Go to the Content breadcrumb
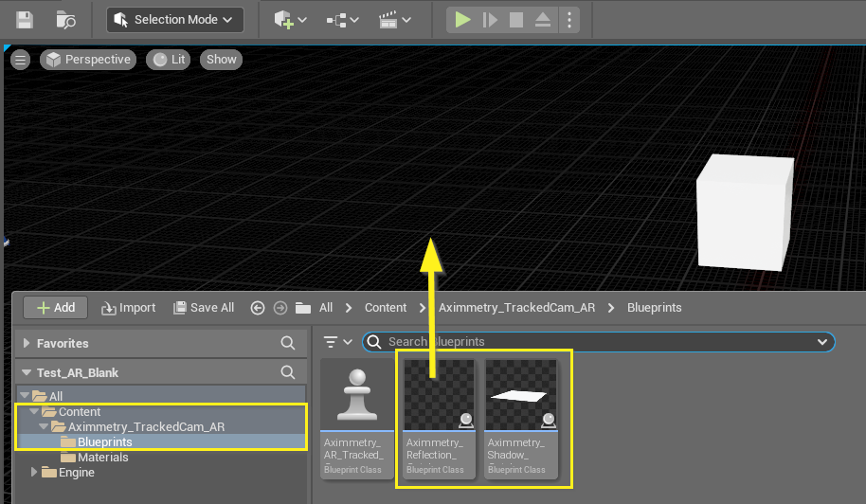 click(x=386, y=308)
